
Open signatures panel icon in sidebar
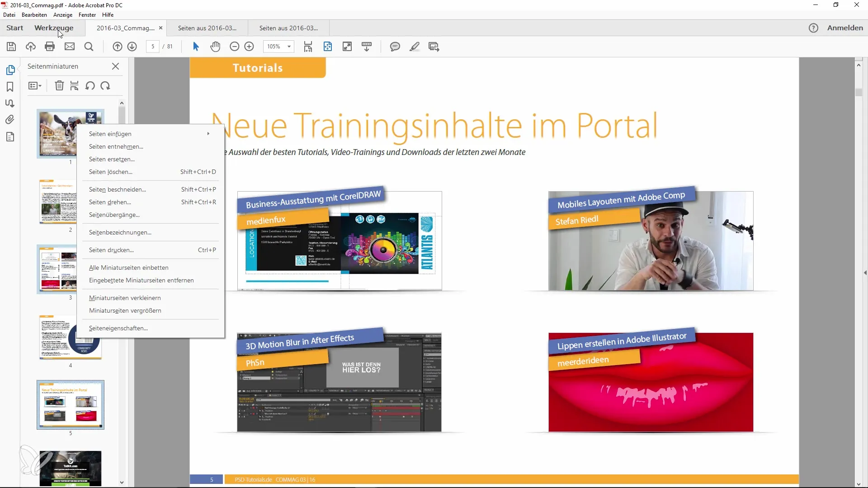point(10,103)
